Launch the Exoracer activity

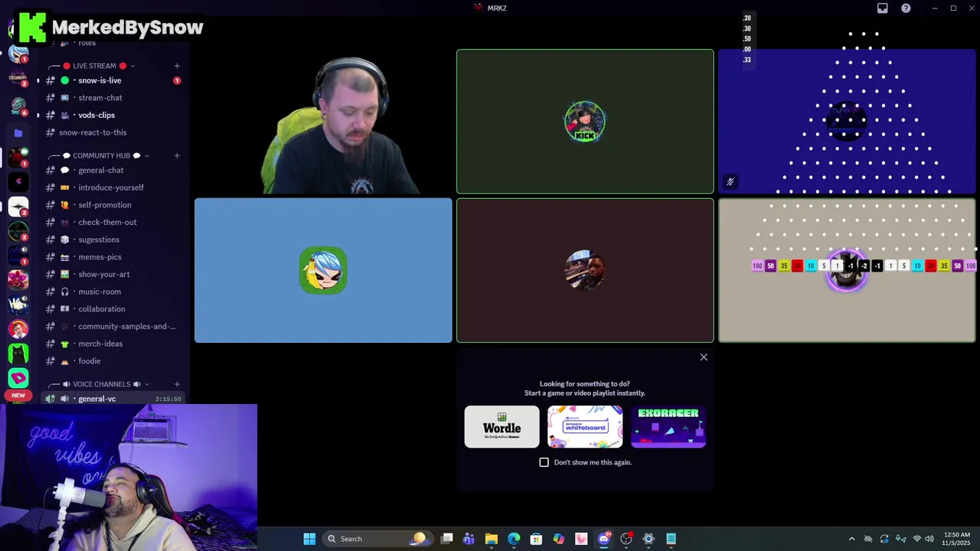coord(668,426)
